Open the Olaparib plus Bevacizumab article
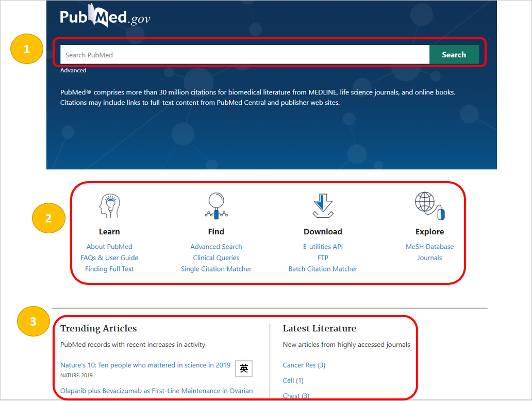The image size is (532, 401). 156,391
